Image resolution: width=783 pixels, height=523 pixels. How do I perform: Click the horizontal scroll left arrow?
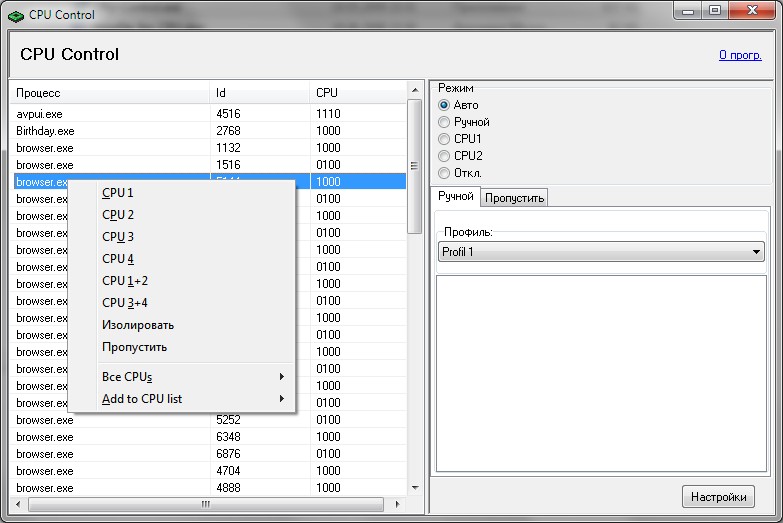(x=18, y=504)
